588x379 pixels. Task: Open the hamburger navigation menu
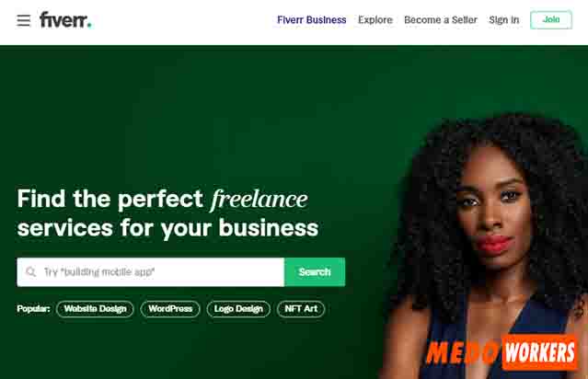coord(23,20)
